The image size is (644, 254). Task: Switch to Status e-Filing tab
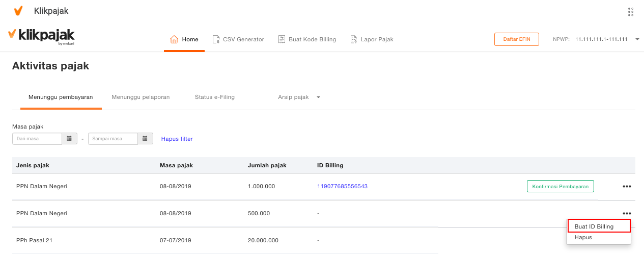click(215, 97)
